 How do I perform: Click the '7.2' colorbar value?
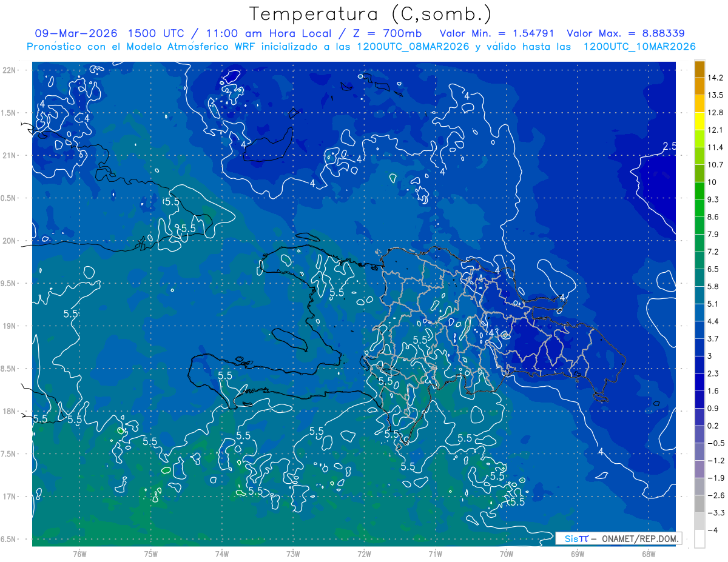pos(713,252)
